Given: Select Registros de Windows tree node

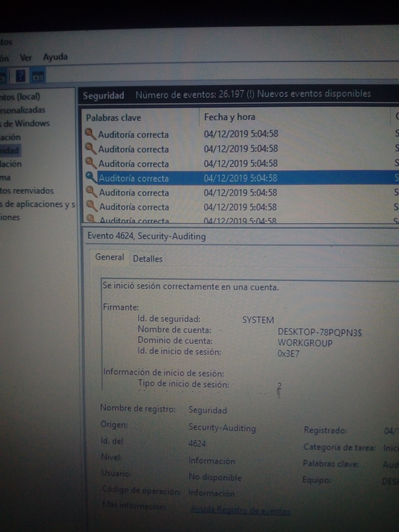Looking at the screenshot, I should point(25,124).
